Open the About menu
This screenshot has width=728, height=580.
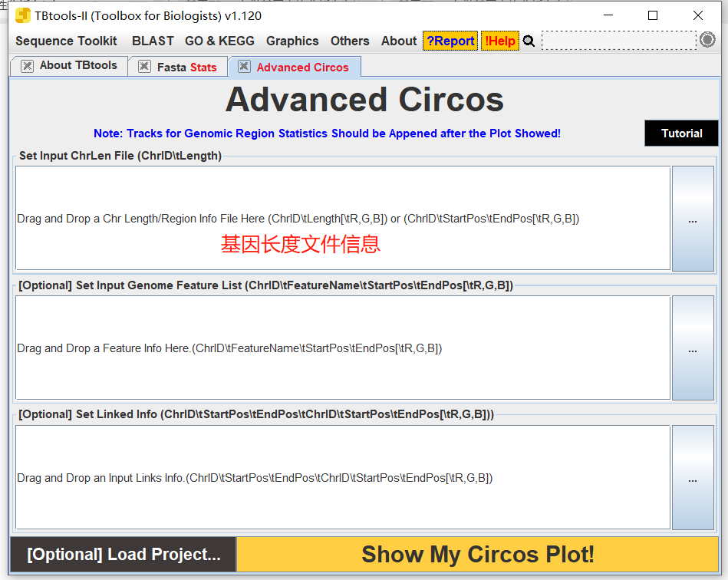pos(399,41)
